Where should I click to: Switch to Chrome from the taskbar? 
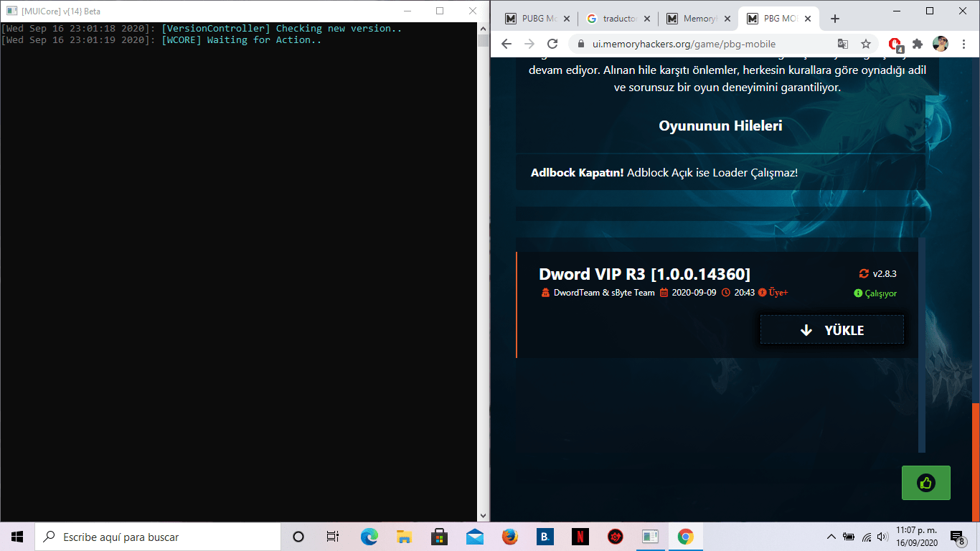[685, 537]
